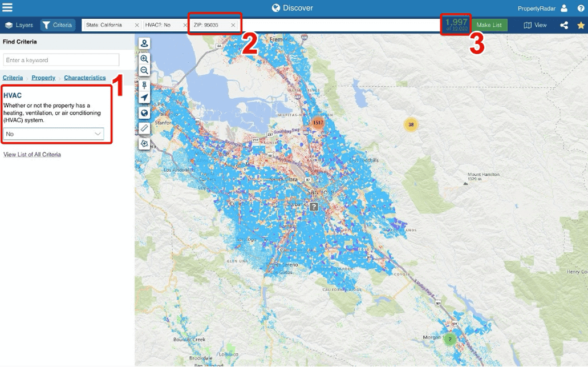588x367 pixels.
Task: Go to Criteria breadcrumb link
Action: coord(13,78)
